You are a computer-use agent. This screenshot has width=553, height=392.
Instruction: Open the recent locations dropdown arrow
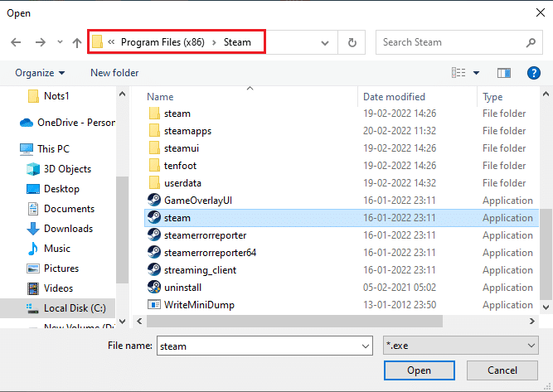pos(60,42)
